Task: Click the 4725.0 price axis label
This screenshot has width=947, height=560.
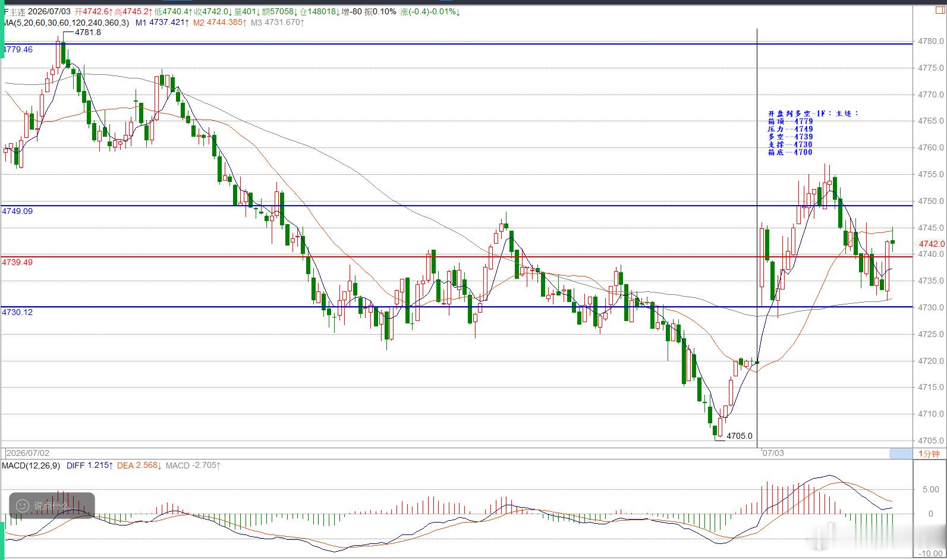Action: (931, 334)
